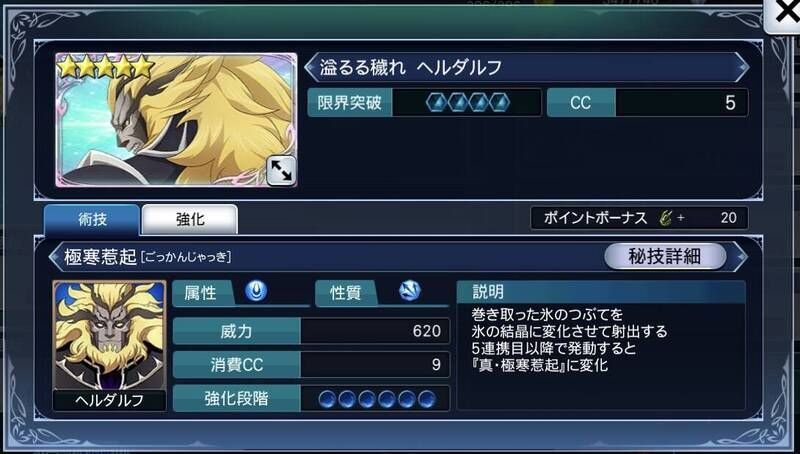
Task: Click the first 限界突破 crystal icon
Action: (x=437, y=103)
